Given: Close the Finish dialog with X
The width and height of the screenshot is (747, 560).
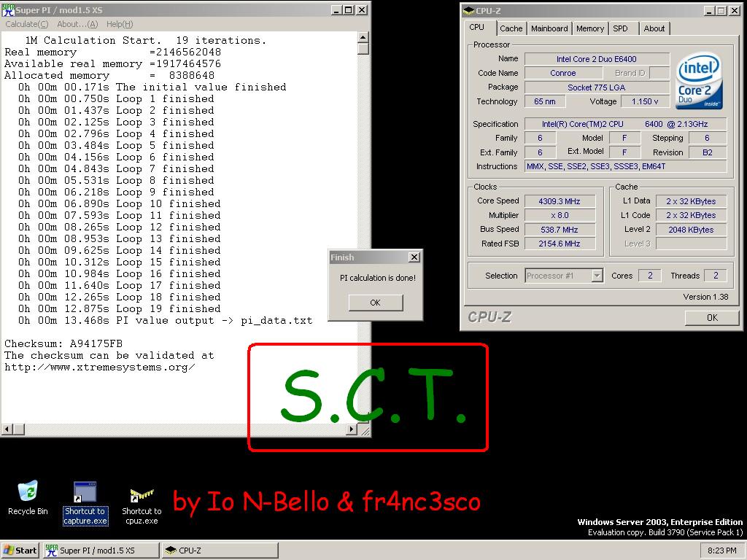Looking at the screenshot, I should tap(414, 257).
